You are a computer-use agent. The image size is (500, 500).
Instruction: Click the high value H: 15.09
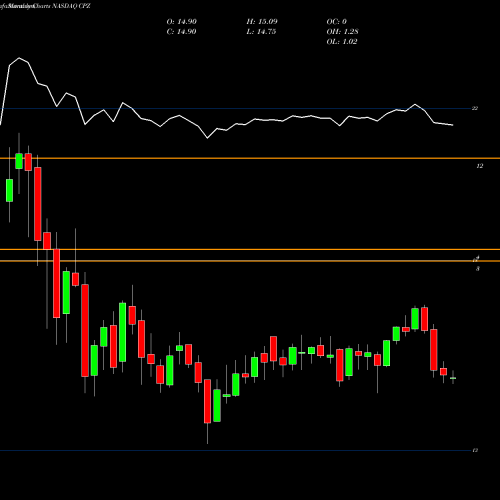[x=262, y=22]
